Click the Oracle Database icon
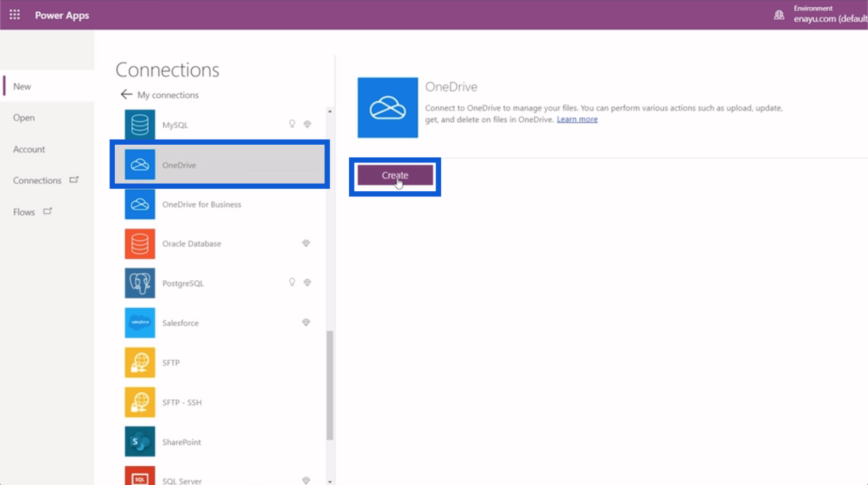 tap(139, 244)
